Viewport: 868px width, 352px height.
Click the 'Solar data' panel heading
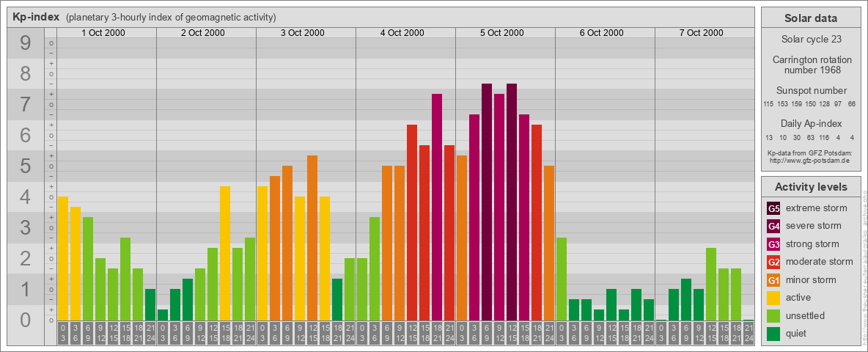810,18
